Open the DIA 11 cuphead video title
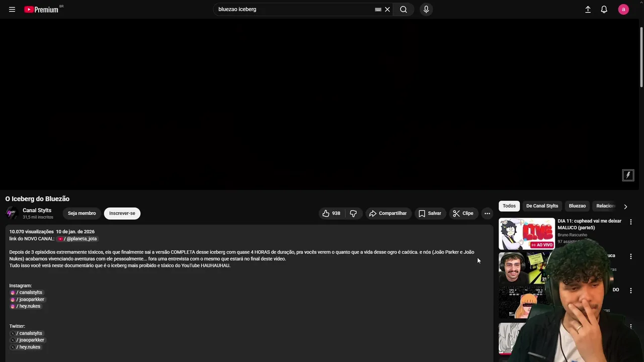The image size is (644, 362). (589, 224)
